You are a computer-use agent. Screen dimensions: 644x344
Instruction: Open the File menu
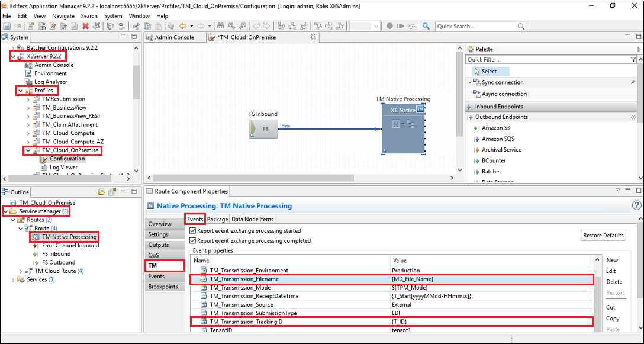7,16
